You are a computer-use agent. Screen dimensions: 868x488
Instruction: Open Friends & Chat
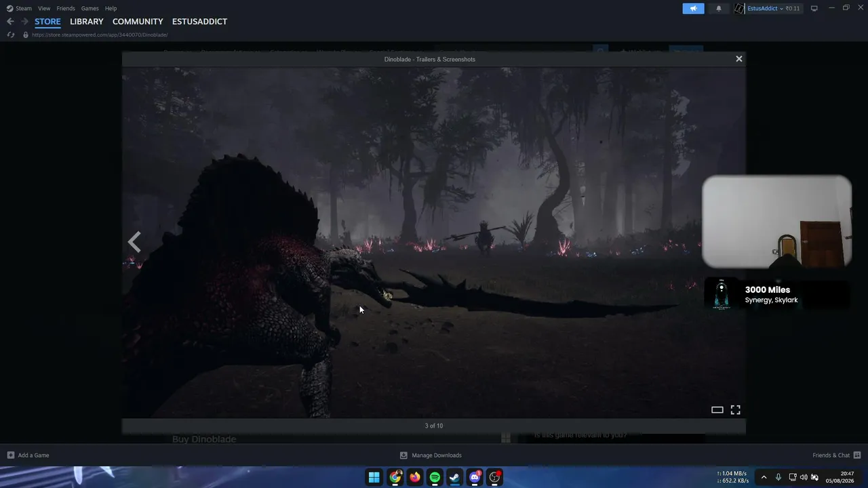(x=837, y=455)
